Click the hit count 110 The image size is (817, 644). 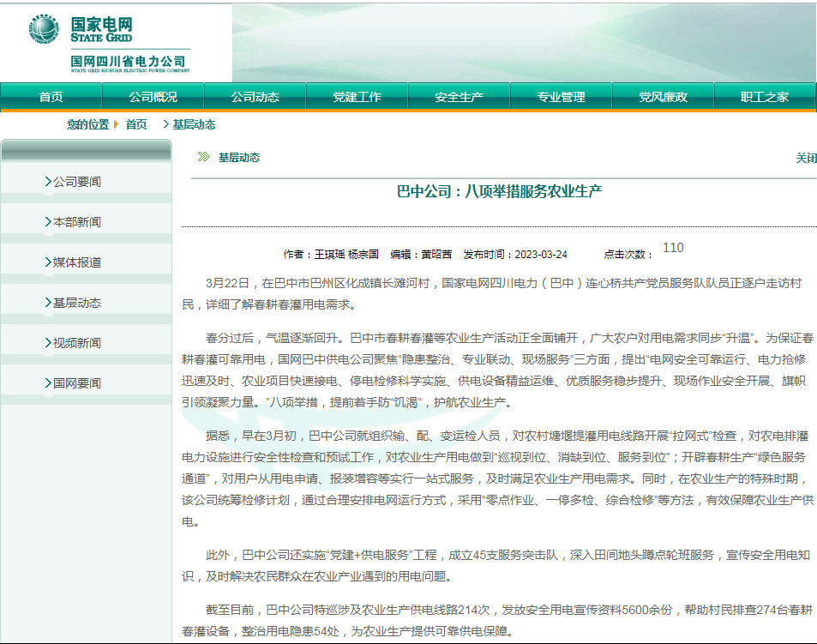point(673,248)
